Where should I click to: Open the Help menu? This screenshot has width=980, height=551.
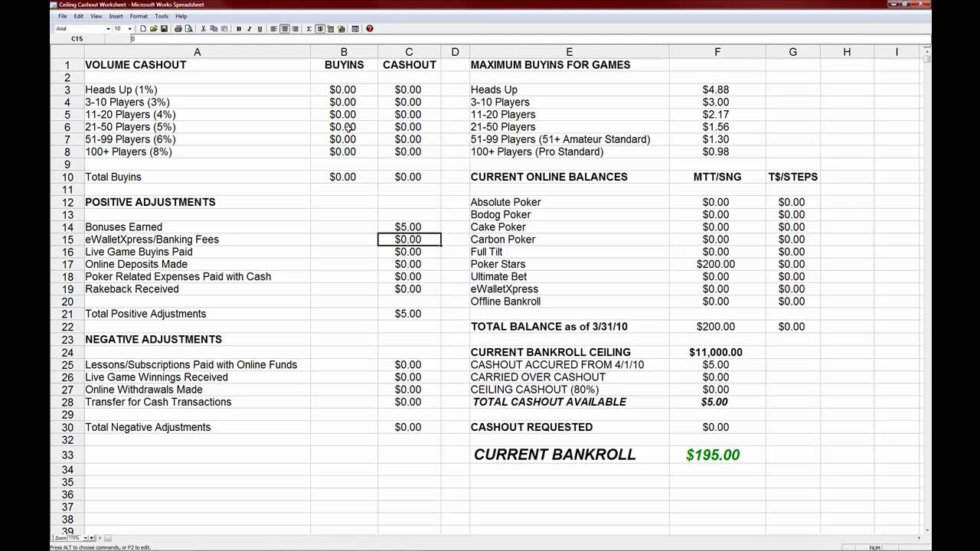pyautogui.click(x=181, y=16)
